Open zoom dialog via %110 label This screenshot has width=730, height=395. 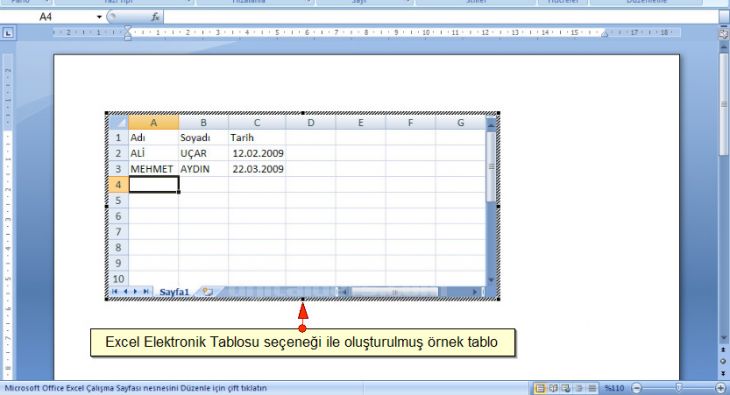point(614,388)
